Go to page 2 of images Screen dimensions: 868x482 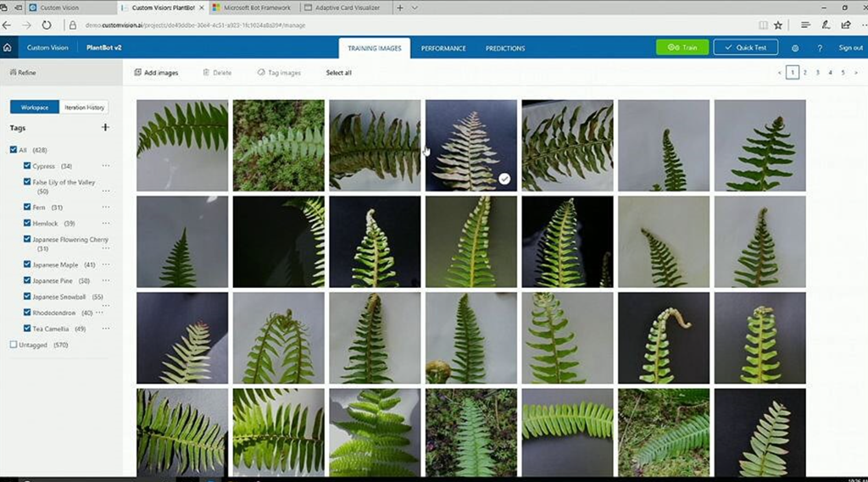click(x=805, y=73)
